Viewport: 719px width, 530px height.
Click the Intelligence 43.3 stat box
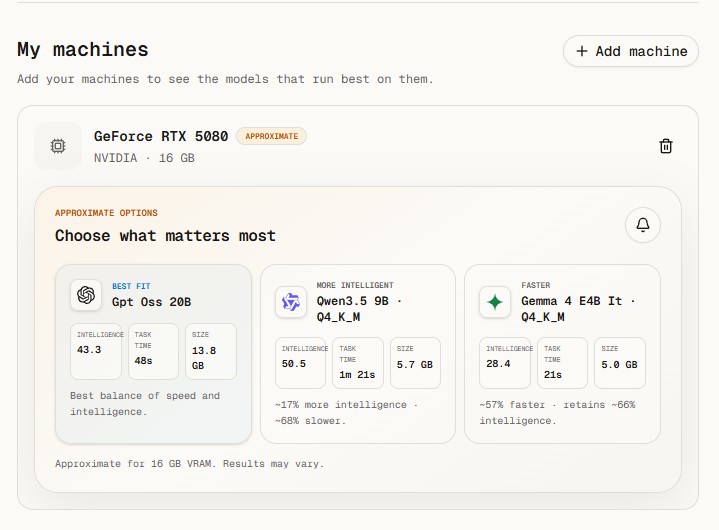click(96, 351)
